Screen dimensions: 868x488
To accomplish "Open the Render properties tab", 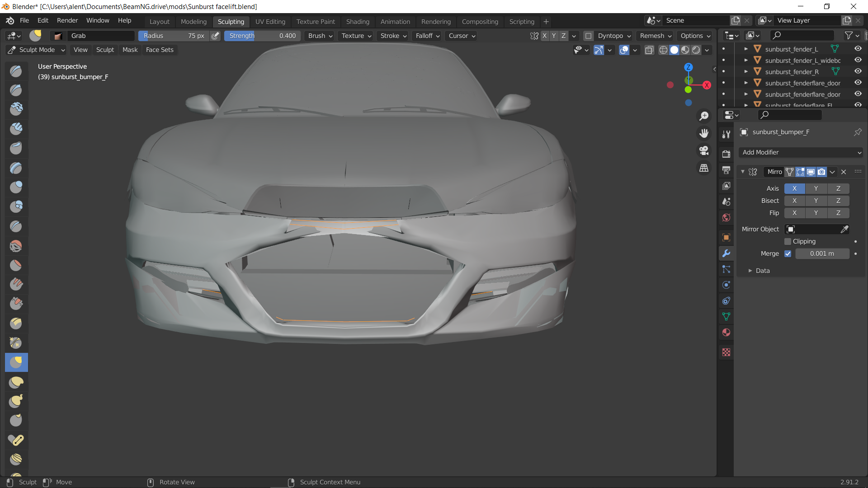I will click(726, 154).
